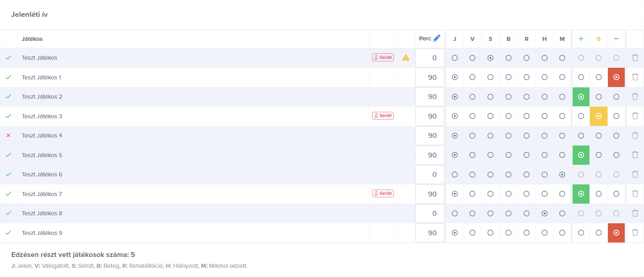Click the Sérült badge in Teszt Játékos row

pyautogui.click(x=383, y=57)
